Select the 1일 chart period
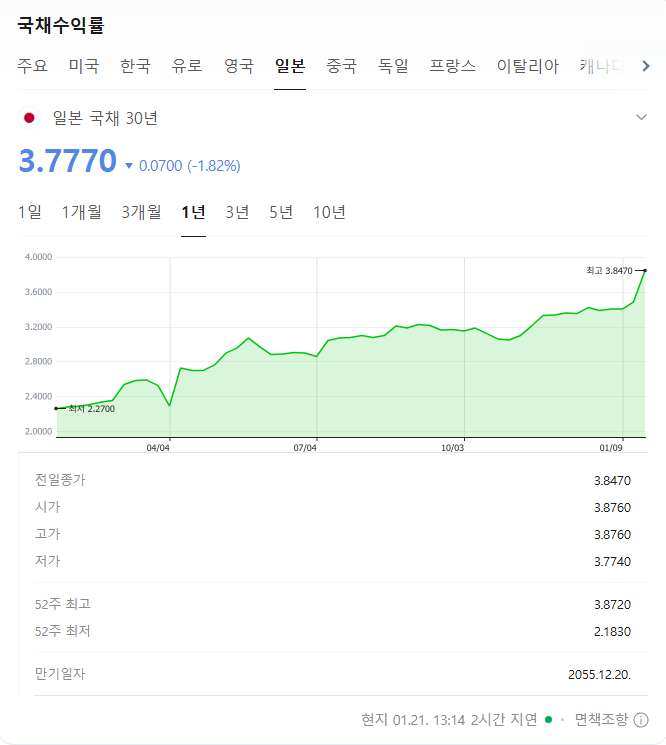666x745 pixels. coord(30,212)
